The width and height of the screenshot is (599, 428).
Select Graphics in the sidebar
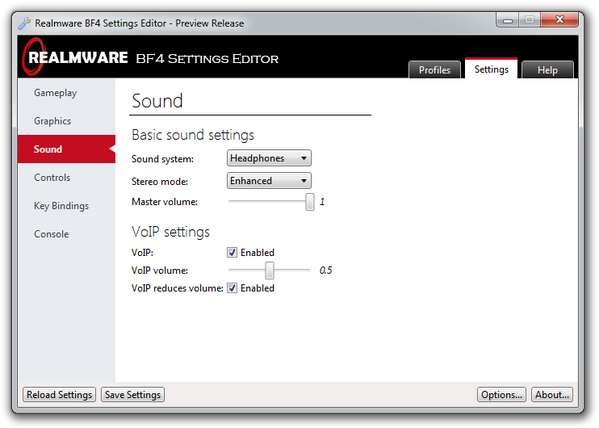(66, 121)
